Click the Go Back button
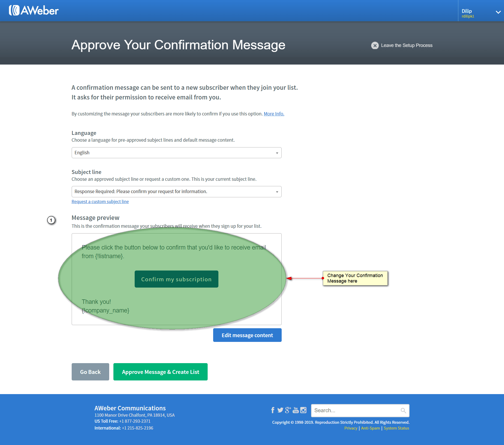The width and height of the screenshot is (504, 445). (90, 372)
